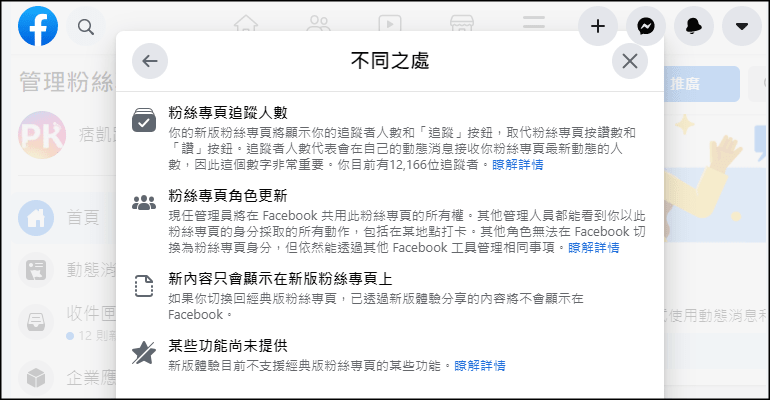Screen dimensions: 770x400
Task: Open Messenger from the top bar
Action: pos(646,26)
